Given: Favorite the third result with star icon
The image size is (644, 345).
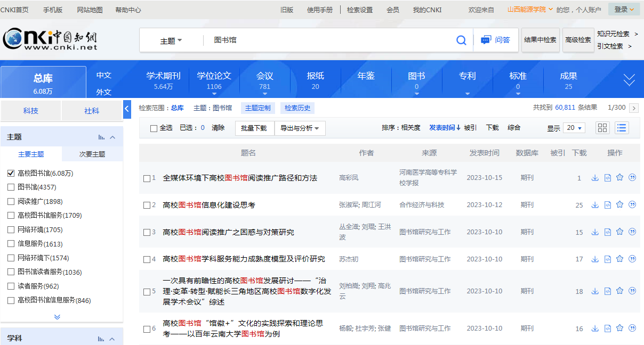Looking at the screenshot, I should (x=619, y=232).
